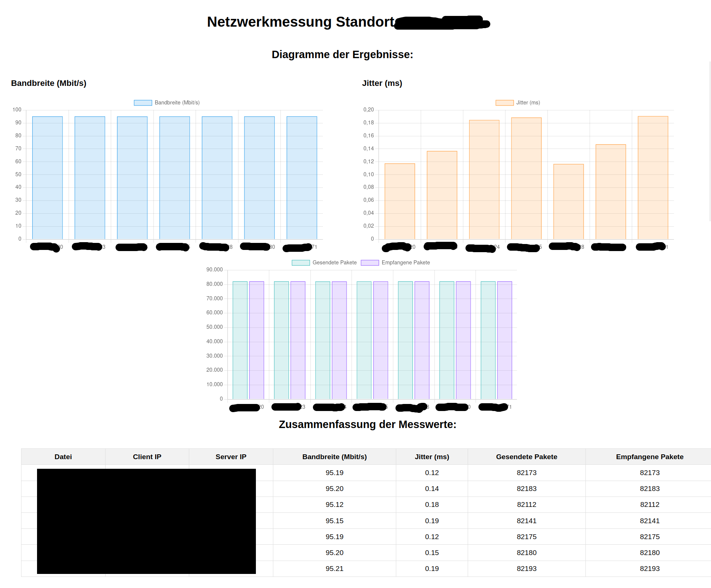Click the Bandbreite (Mbit/s) table header
The height and width of the screenshot is (588, 711).
334,457
